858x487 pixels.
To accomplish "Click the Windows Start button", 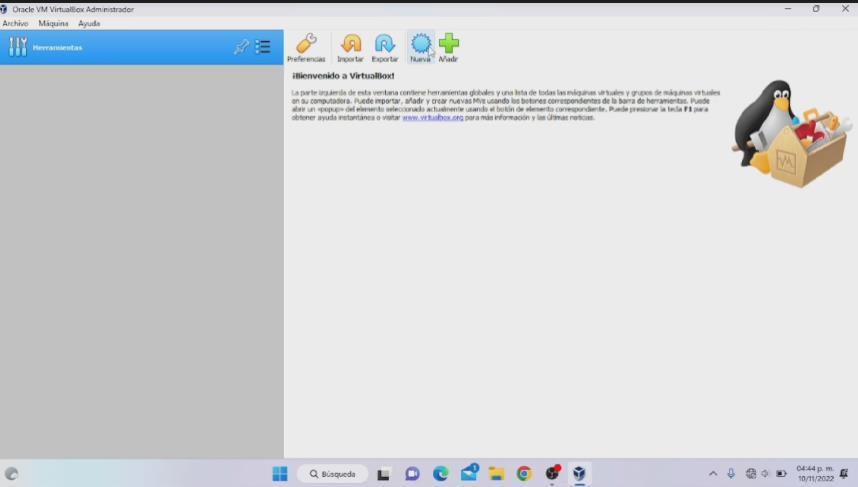I will pos(280,473).
